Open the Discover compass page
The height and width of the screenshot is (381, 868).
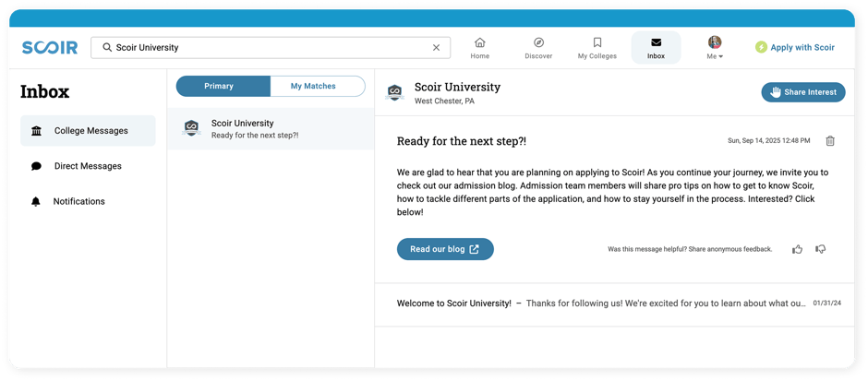[538, 48]
